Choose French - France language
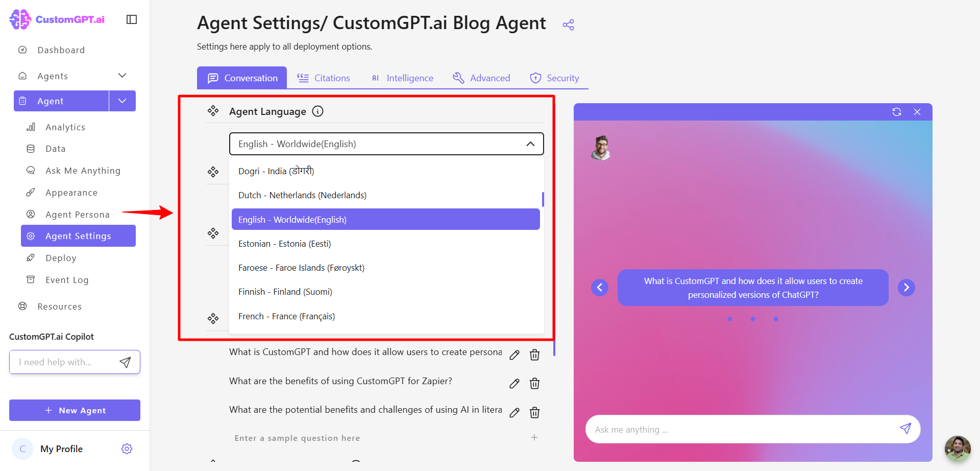The width and height of the screenshot is (980, 471). coord(386,316)
